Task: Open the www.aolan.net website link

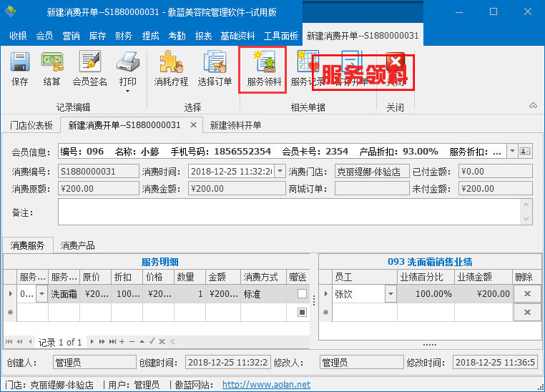Action: 266,385
